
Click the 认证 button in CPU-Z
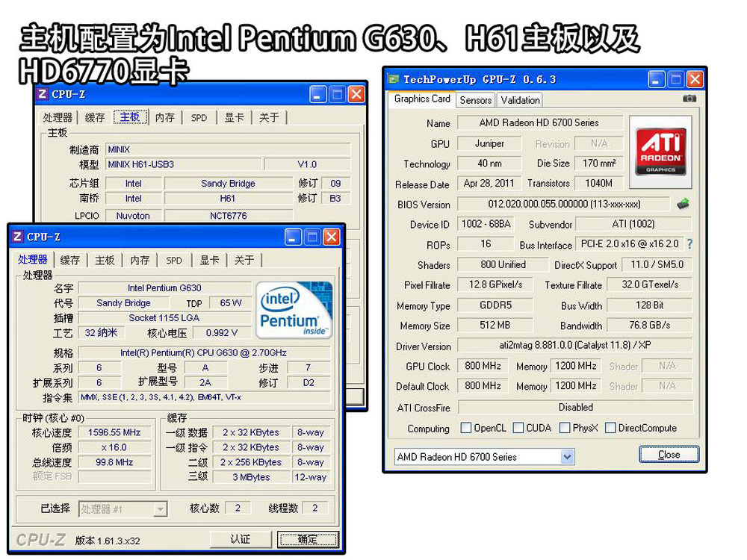pyautogui.click(x=240, y=538)
